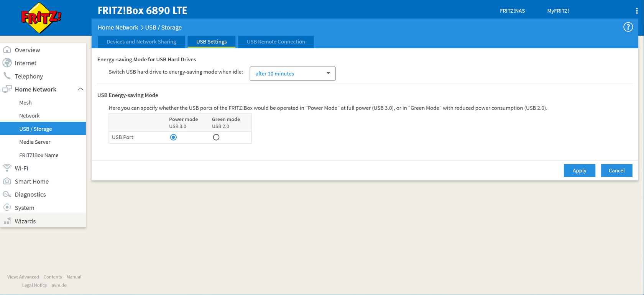Open the three-dot menu in header
This screenshot has width=644, height=295.
637,11
